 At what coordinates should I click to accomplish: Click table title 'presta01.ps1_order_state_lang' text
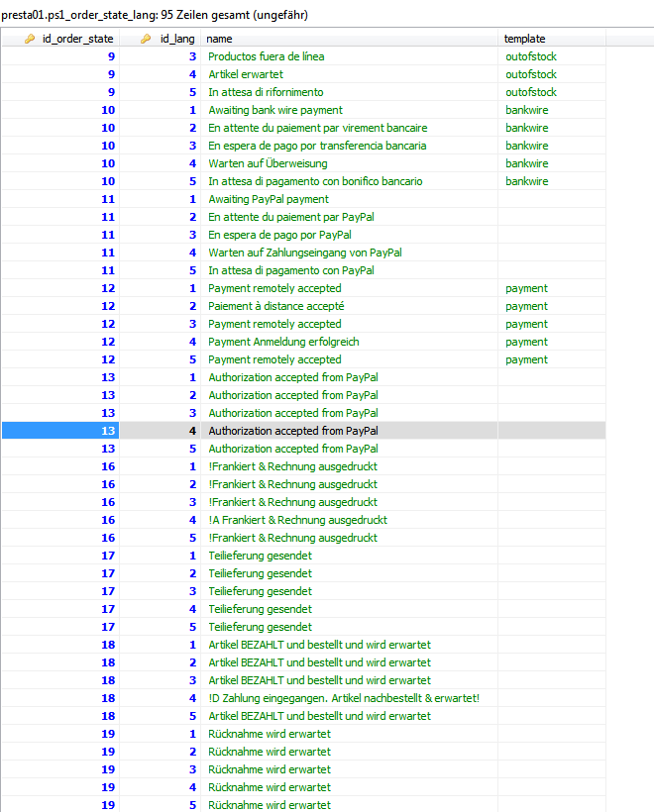79,15
